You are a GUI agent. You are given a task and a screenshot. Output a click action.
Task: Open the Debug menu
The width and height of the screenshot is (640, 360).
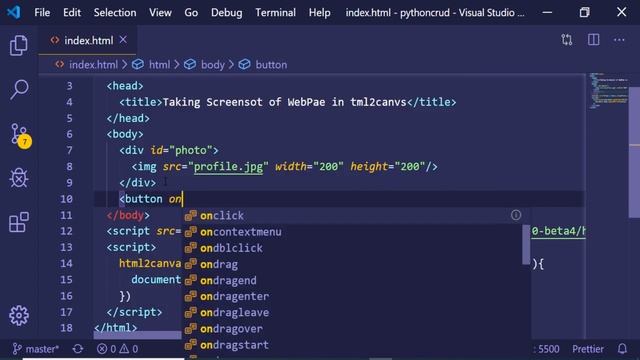(227, 13)
